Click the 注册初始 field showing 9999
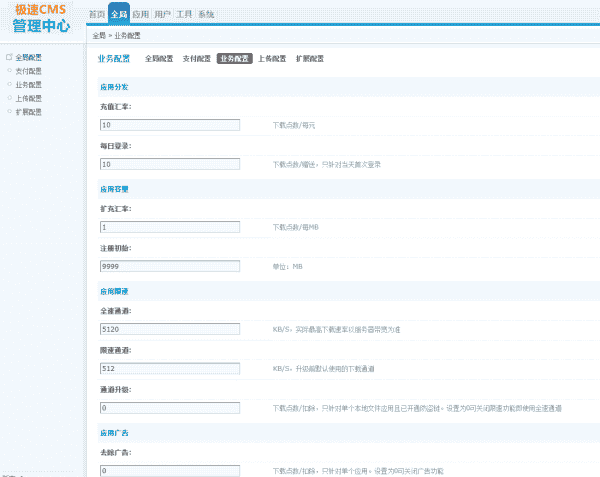Image resolution: width=600 pixels, height=477 pixels. [170, 267]
